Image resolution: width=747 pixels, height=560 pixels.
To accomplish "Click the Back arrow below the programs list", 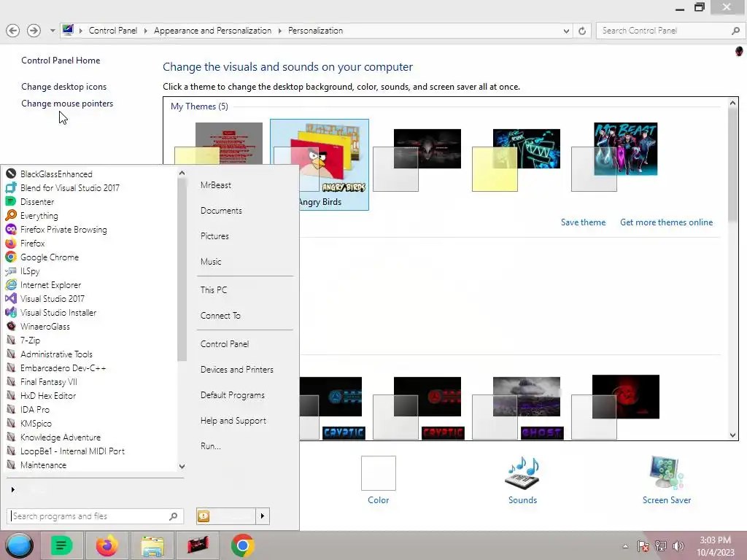I will (x=13, y=489).
